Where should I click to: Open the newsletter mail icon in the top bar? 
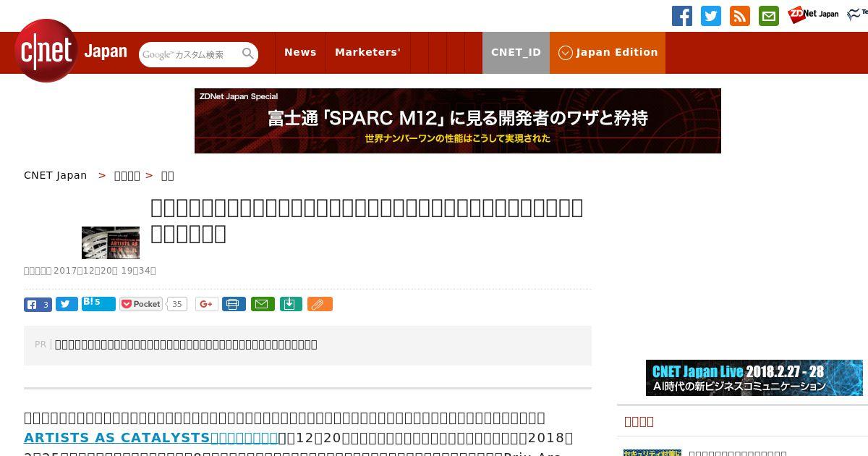pos(769,16)
